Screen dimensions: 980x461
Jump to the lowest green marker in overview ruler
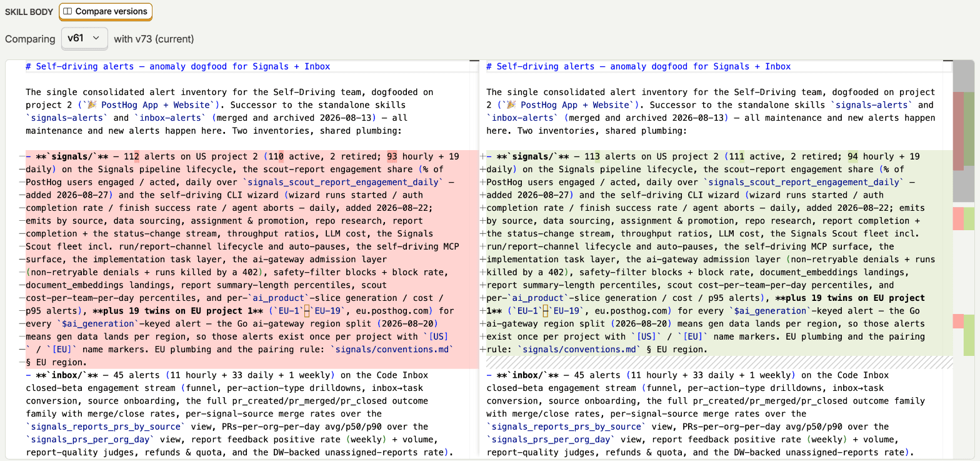(x=969, y=335)
